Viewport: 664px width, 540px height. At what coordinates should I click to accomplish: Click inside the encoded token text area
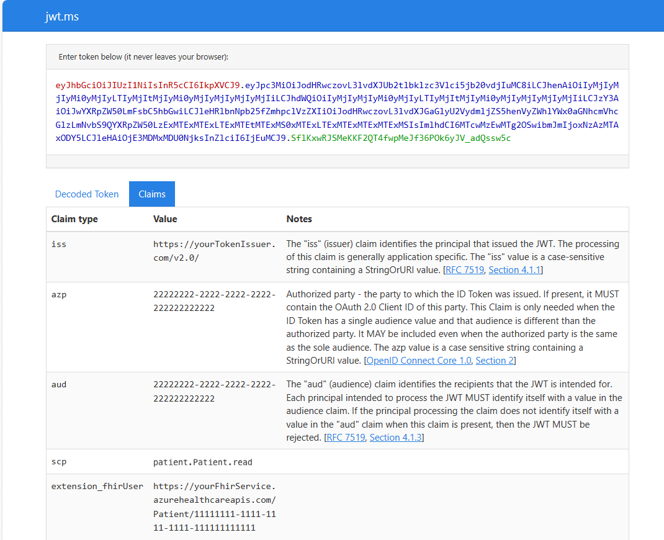click(x=337, y=112)
